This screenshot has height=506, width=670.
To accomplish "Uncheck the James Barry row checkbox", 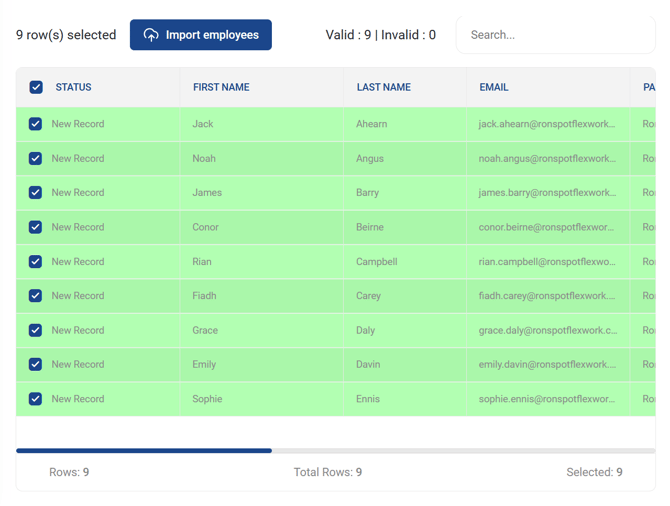I will click(35, 193).
